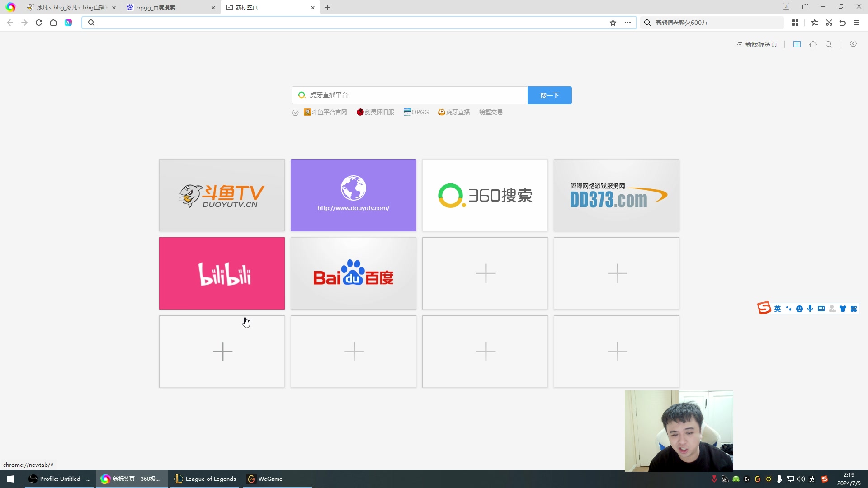Bookmark page with star icon
This screenshot has height=488, width=868.
[x=613, y=23]
